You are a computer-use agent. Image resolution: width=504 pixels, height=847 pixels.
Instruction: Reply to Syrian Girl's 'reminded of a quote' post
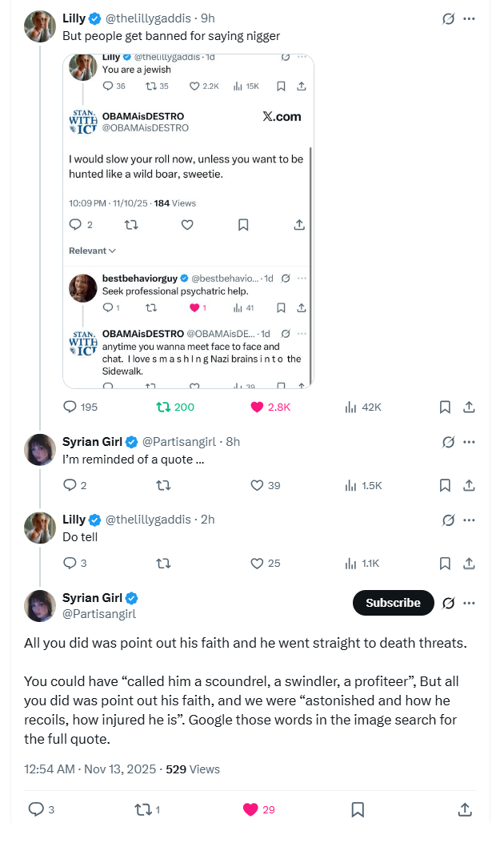pos(70,485)
